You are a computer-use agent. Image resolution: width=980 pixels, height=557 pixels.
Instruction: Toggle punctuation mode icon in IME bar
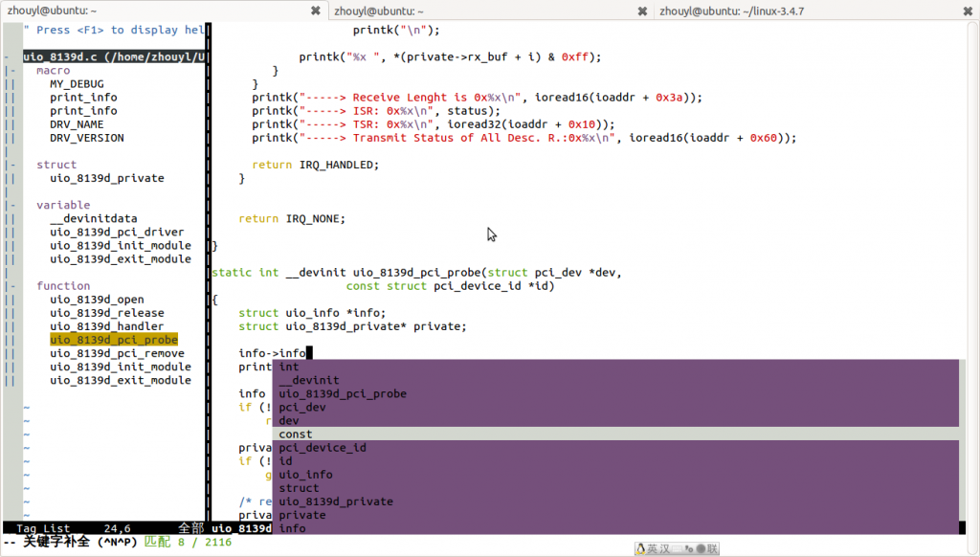pos(691,548)
